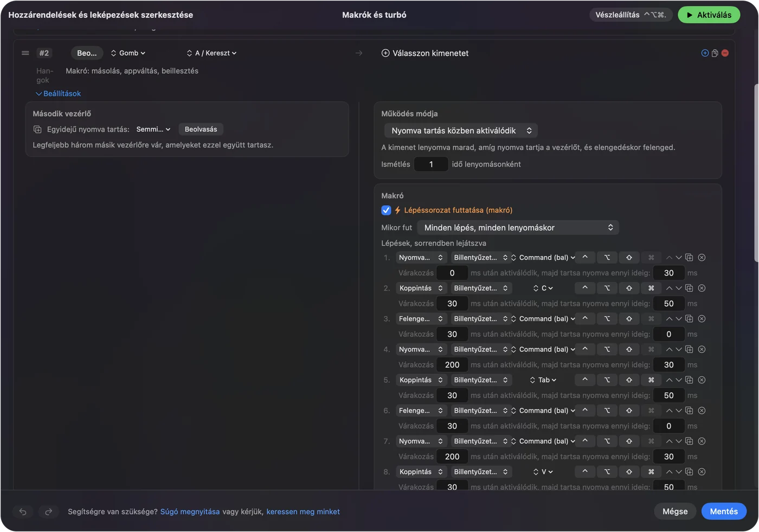The width and height of the screenshot is (759, 532).
Task: Open the Működés módja dropdown
Action: (461, 131)
